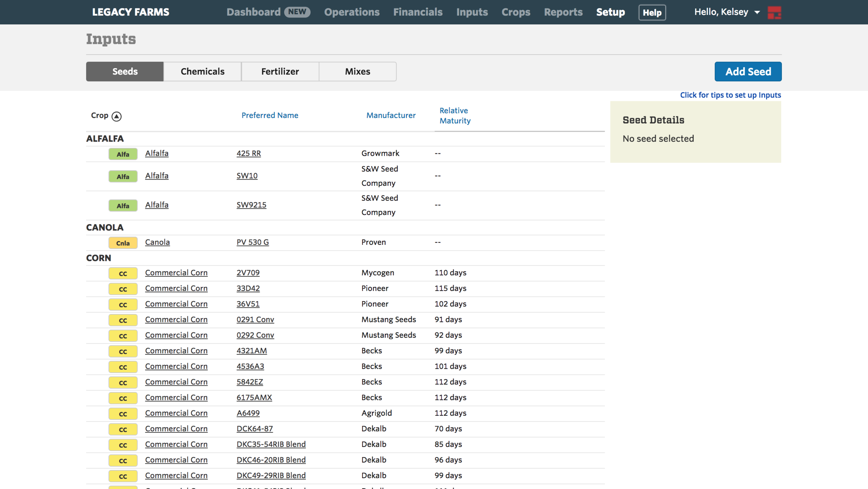The width and height of the screenshot is (868, 489).
Task: Click the Help button
Action: [x=652, y=13]
